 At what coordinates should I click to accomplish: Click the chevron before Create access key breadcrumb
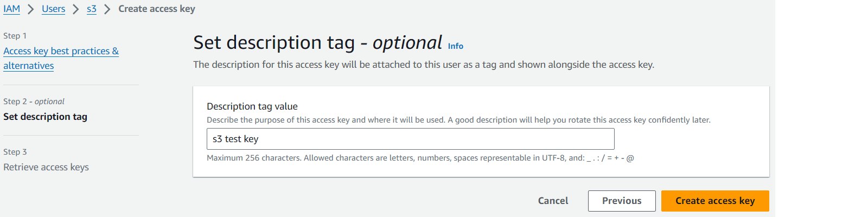[x=107, y=9]
